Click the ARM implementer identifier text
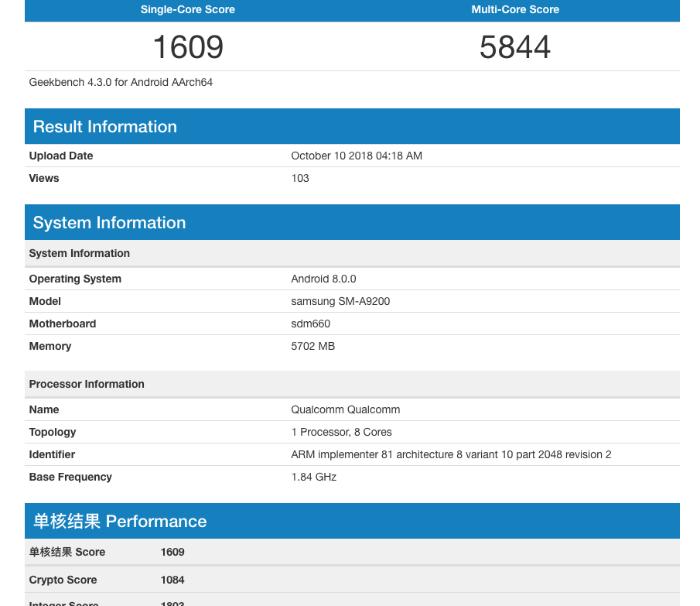This screenshot has width=700, height=606. click(x=451, y=454)
